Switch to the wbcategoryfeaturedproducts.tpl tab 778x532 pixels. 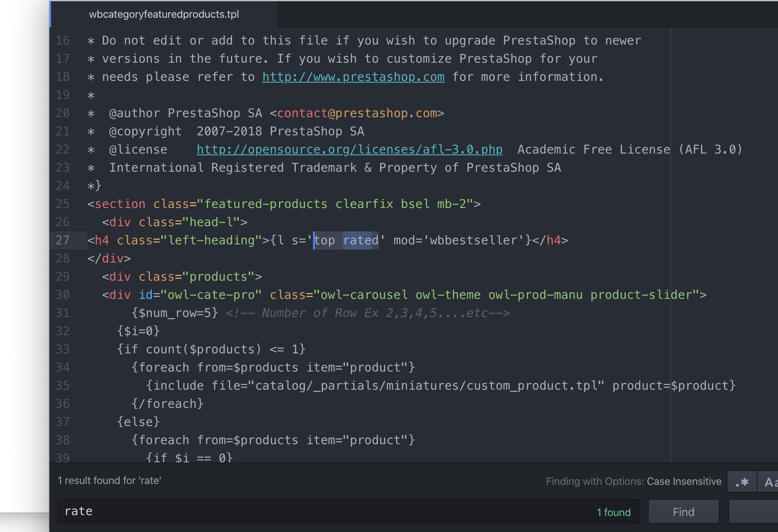pos(164,14)
